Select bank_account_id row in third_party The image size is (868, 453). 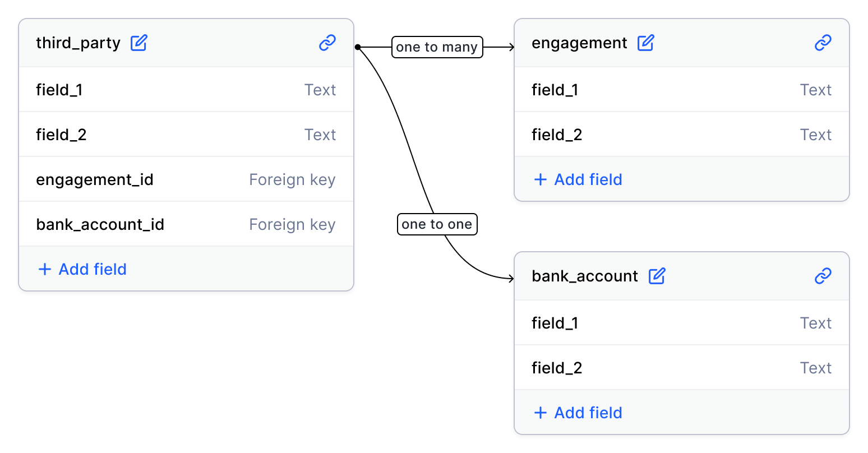click(x=100, y=225)
